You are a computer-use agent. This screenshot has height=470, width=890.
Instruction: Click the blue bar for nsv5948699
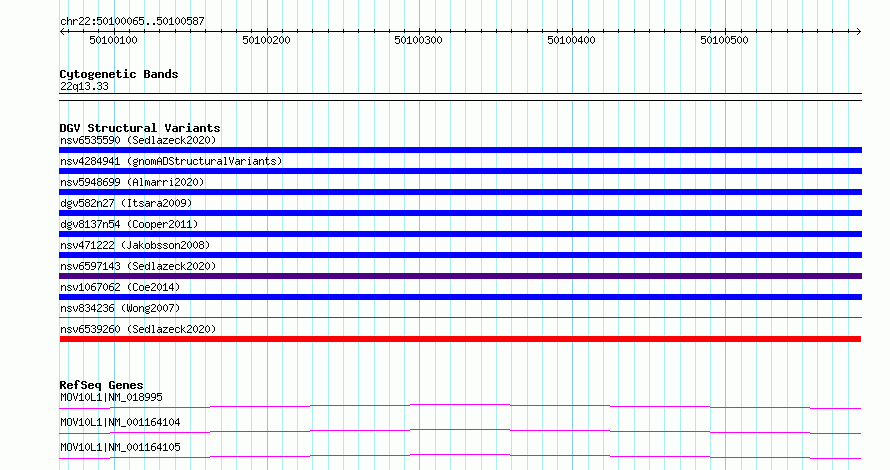tap(460, 192)
